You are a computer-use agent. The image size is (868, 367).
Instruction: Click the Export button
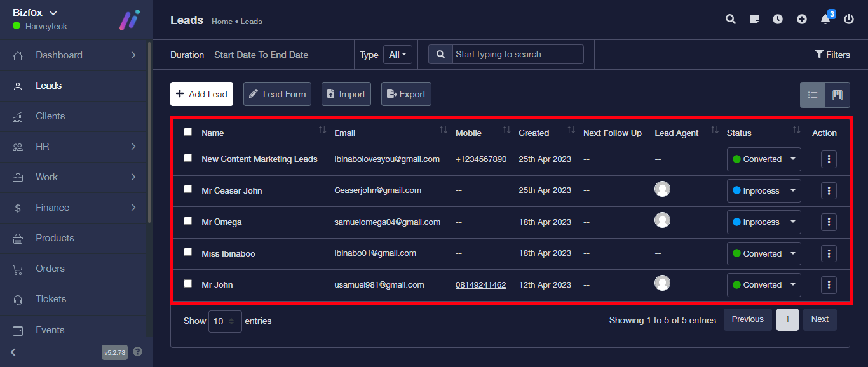pyautogui.click(x=406, y=94)
